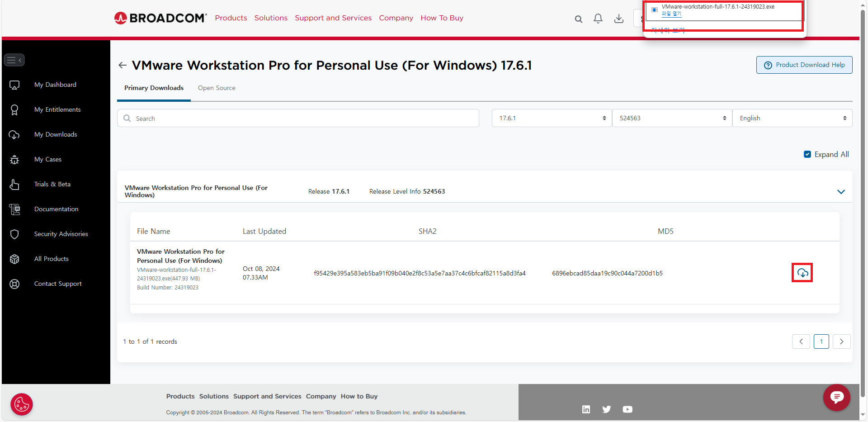Click the My Cases bug icon

pyautogui.click(x=14, y=159)
